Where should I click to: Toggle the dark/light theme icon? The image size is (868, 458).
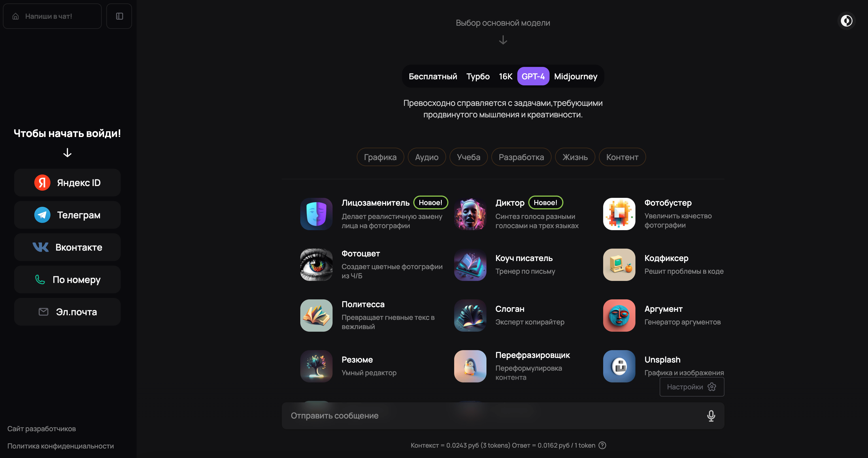click(846, 21)
